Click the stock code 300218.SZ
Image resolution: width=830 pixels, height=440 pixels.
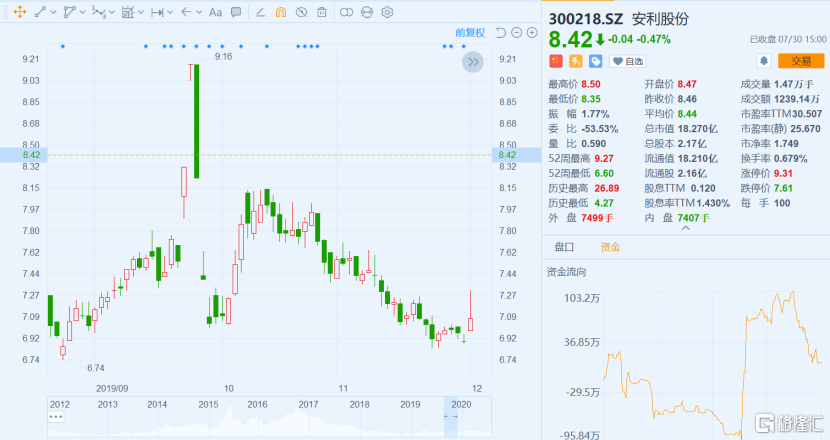(x=585, y=19)
